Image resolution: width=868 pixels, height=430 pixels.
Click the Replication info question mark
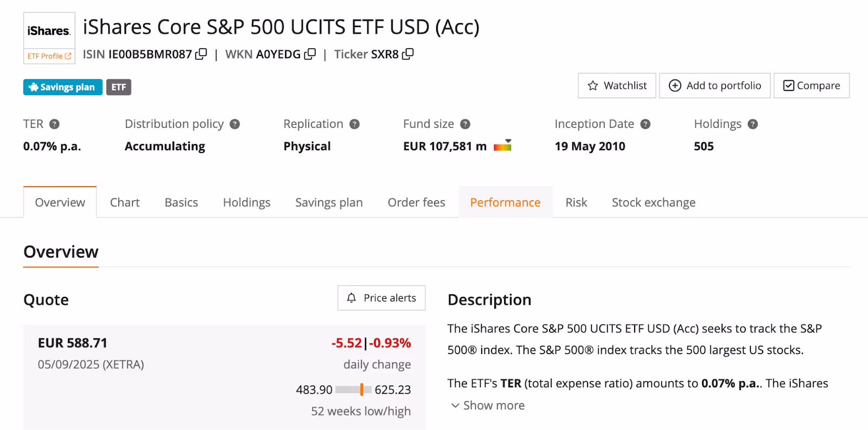pos(354,124)
